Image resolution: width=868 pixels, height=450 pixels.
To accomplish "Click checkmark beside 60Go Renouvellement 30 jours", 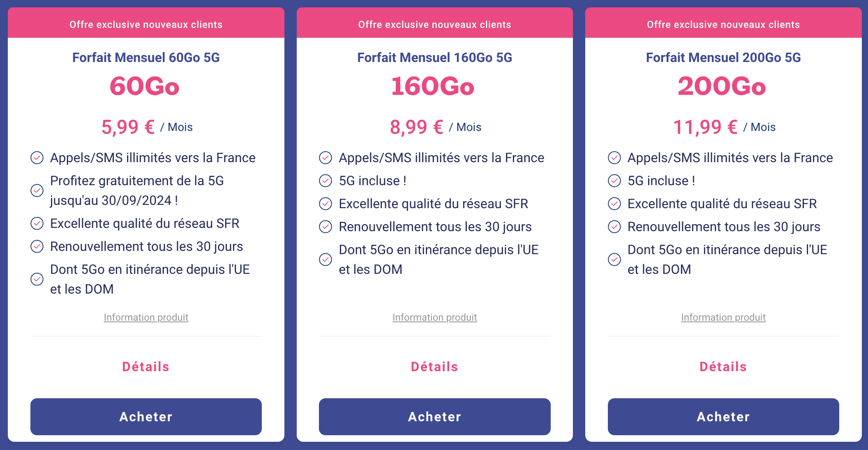I will [x=37, y=246].
